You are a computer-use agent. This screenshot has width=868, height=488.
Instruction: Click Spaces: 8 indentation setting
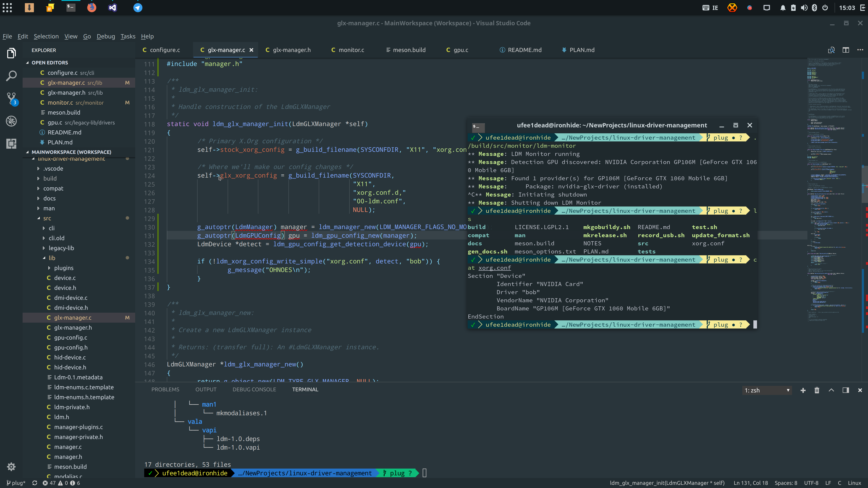(786, 483)
